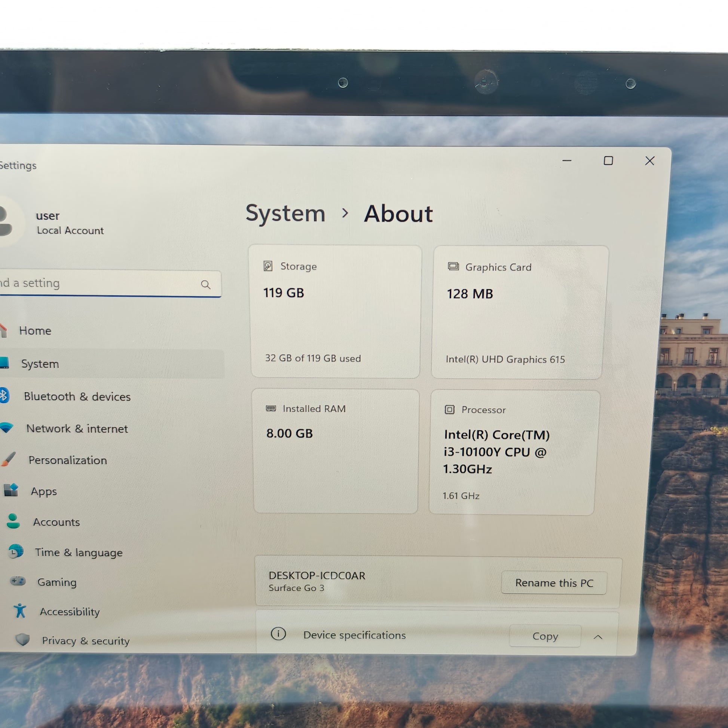The image size is (728, 728).
Task: Click the Accessibility figure icon
Action: 20,611
